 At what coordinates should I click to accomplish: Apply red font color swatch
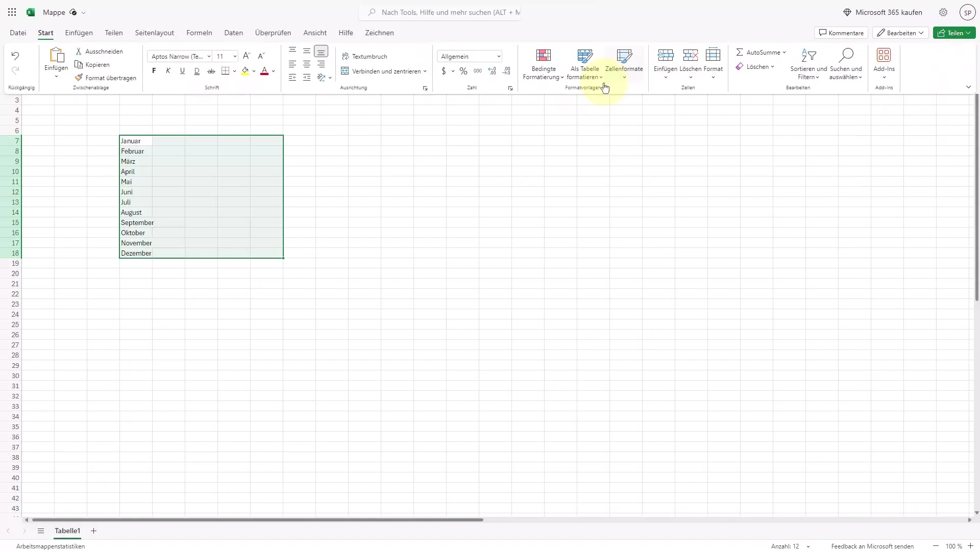pos(264,71)
